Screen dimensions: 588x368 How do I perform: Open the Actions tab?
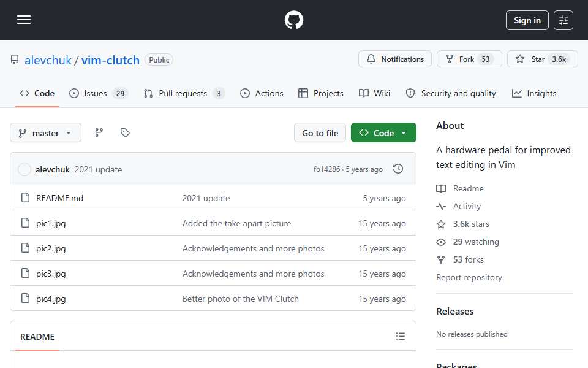coord(262,93)
